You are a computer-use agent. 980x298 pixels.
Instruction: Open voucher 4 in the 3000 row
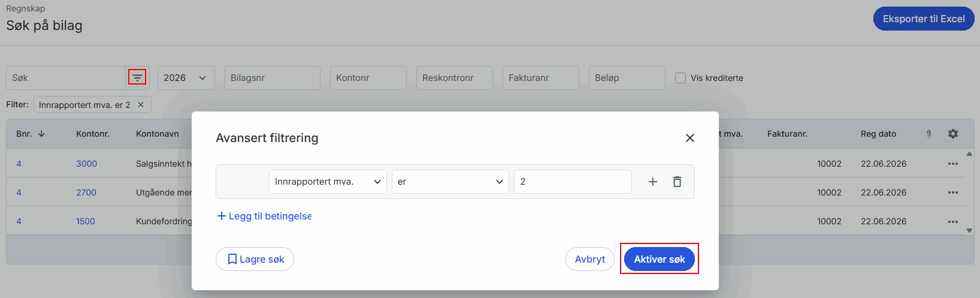pos(19,164)
